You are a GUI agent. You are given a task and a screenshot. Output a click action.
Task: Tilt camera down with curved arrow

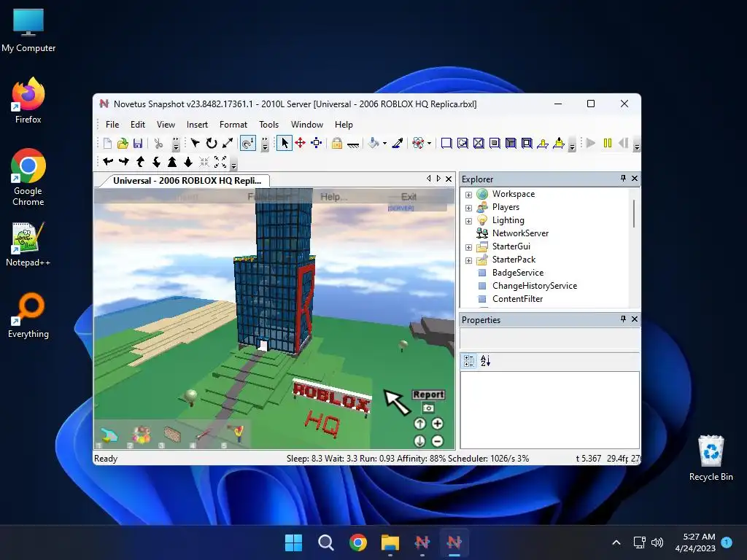coord(156,162)
